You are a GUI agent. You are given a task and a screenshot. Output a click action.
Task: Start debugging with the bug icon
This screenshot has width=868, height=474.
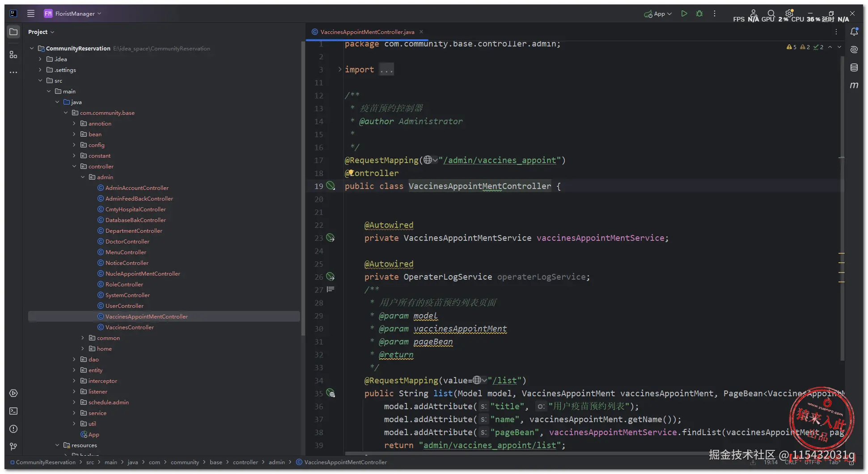(x=699, y=13)
